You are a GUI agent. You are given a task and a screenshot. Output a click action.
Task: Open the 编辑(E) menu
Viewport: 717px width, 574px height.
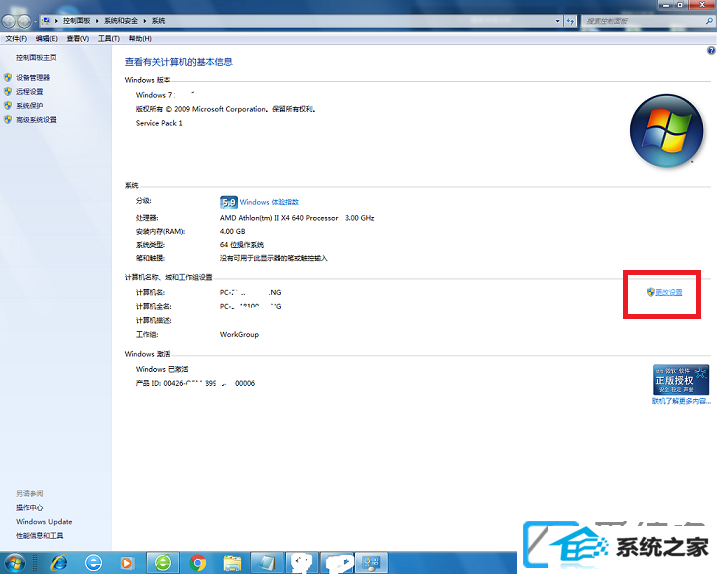click(47, 38)
